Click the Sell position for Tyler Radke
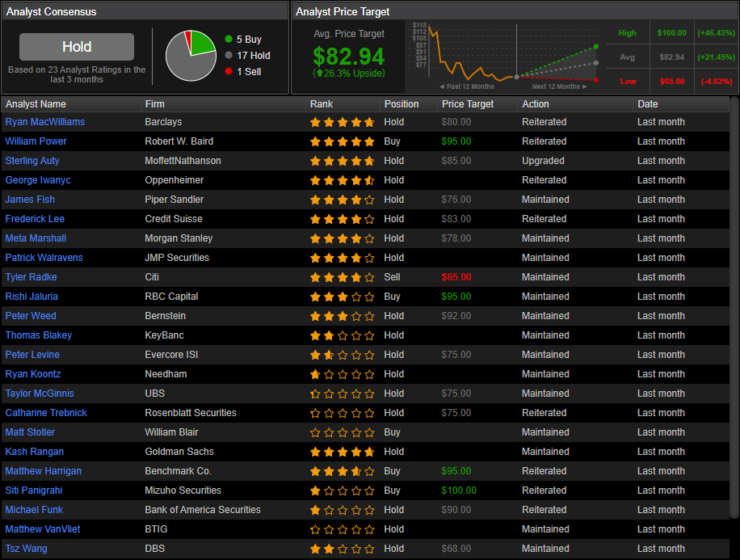 pos(392,276)
